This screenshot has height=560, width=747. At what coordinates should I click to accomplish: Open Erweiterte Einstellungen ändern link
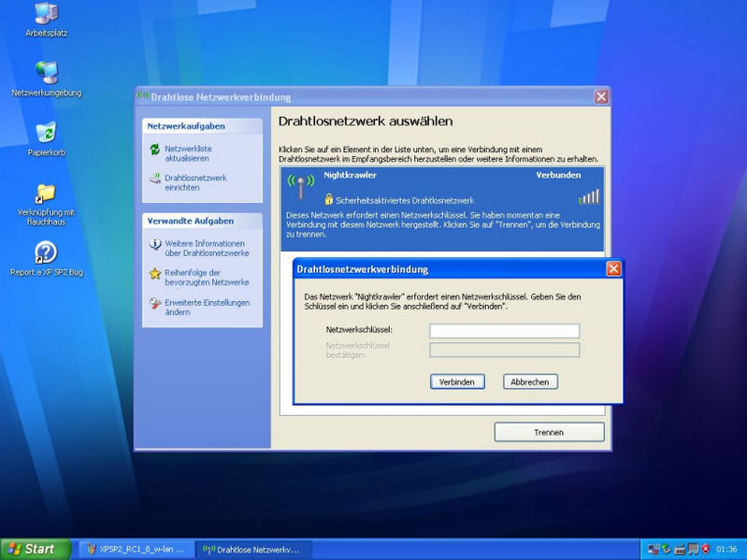208,308
